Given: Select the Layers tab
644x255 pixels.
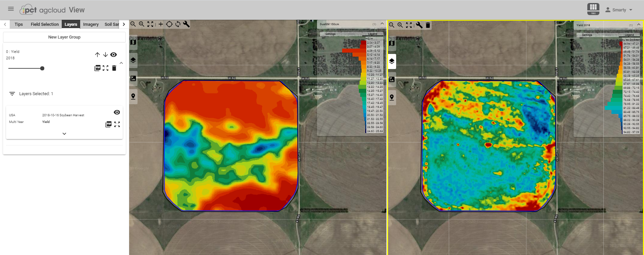Looking at the screenshot, I should (71, 24).
